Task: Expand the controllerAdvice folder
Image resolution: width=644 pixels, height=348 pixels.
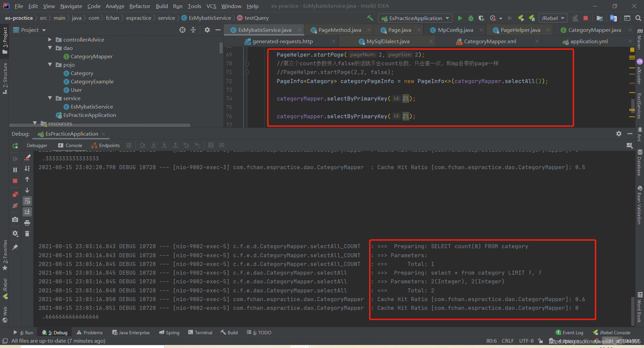Action: click(50, 40)
